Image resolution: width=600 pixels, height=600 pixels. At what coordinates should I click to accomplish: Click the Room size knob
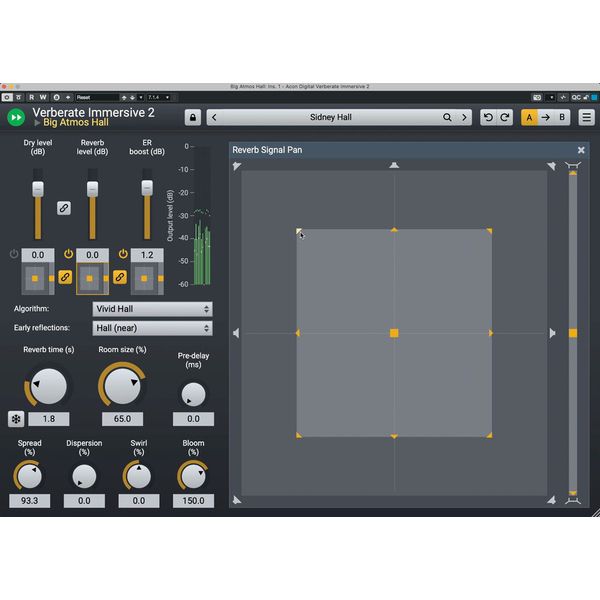click(122, 386)
